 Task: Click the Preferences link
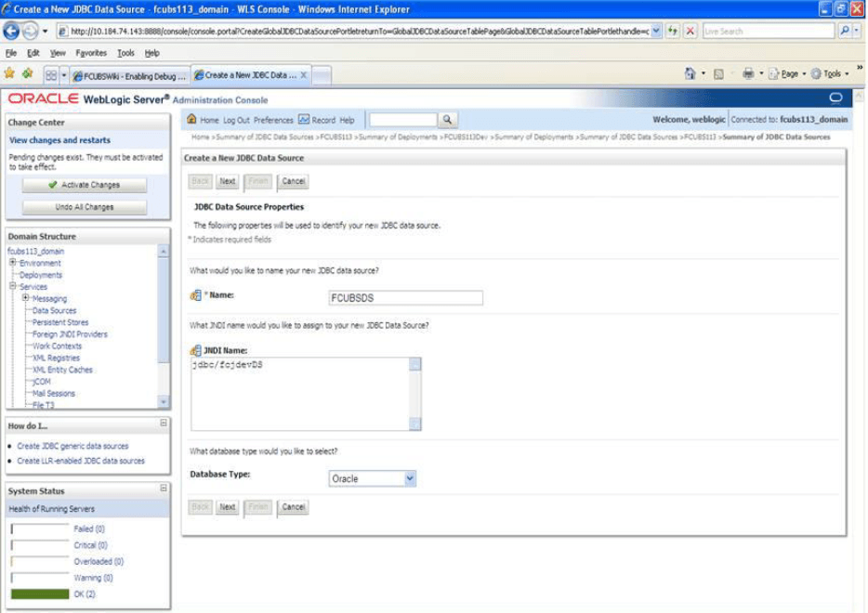(x=273, y=120)
